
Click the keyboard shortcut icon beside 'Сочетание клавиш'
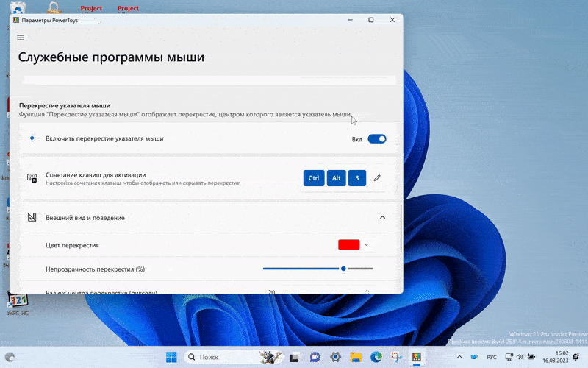32,178
